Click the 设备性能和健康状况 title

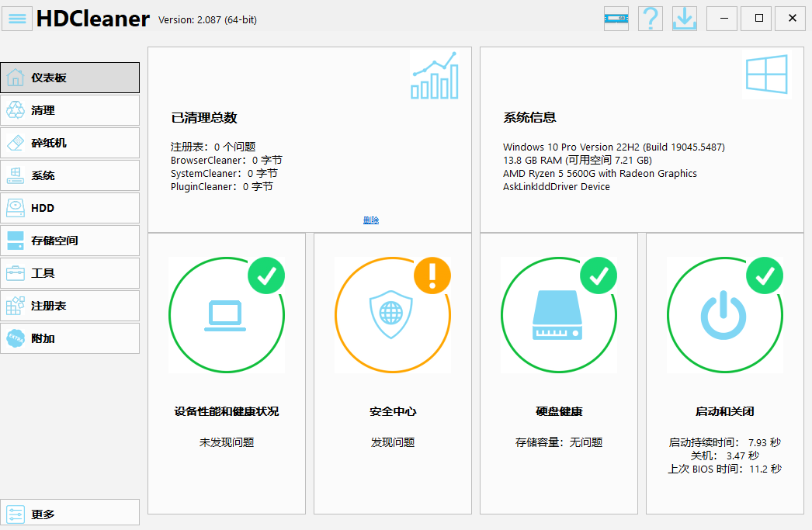(227, 411)
